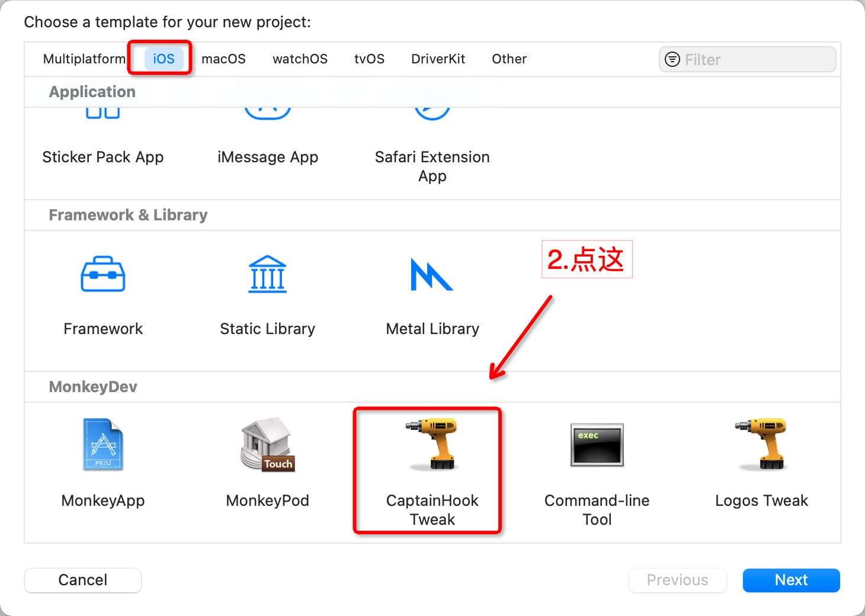
Task: Cancel the project creation
Action: pyautogui.click(x=82, y=580)
